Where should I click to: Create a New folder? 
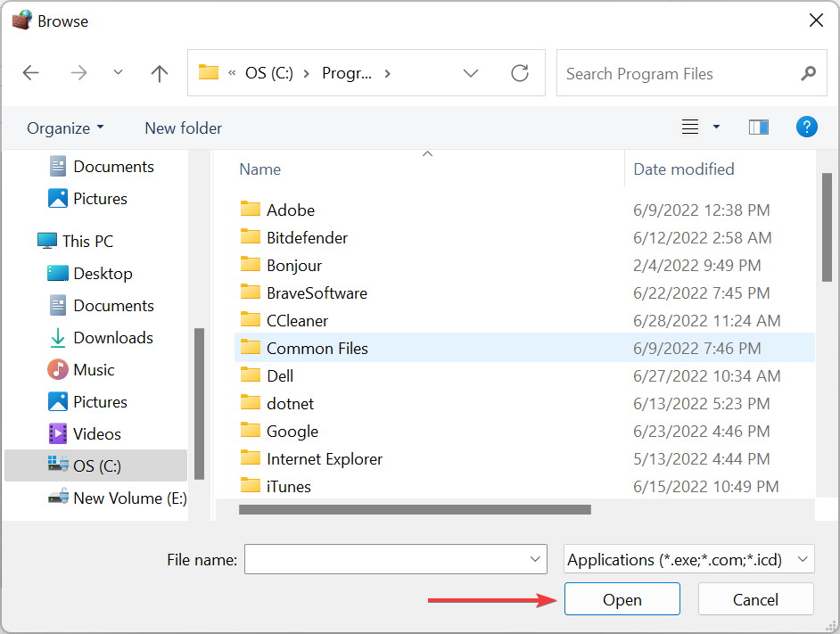[x=183, y=128]
